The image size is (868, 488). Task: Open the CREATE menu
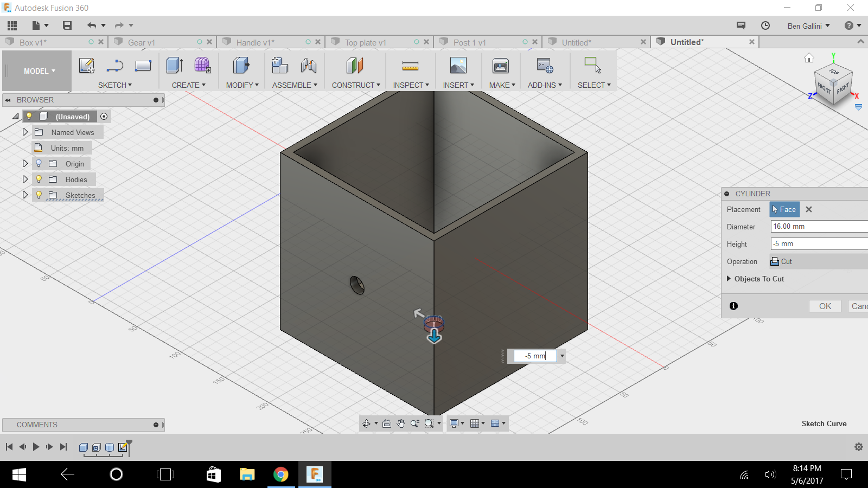click(x=189, y=85)
